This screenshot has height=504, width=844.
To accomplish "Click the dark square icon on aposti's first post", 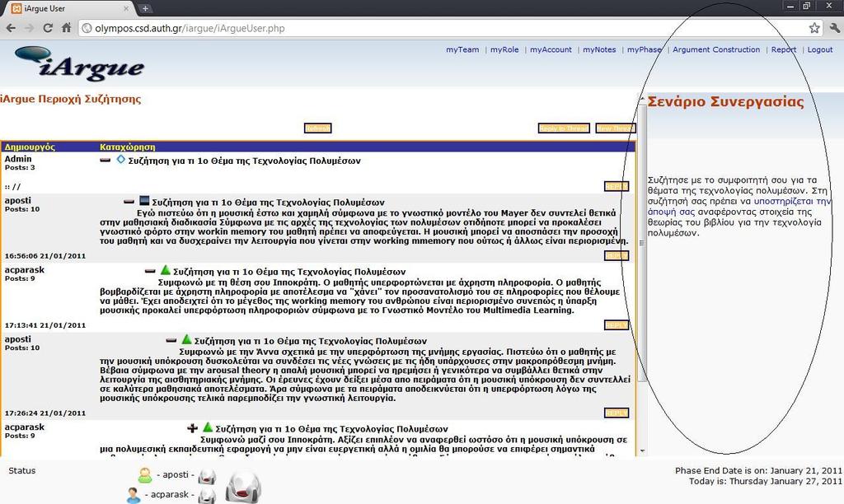I will click(144, 201).
